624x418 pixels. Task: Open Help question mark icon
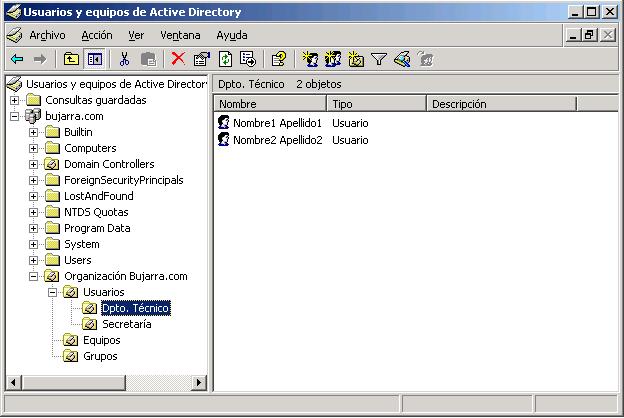279,60
